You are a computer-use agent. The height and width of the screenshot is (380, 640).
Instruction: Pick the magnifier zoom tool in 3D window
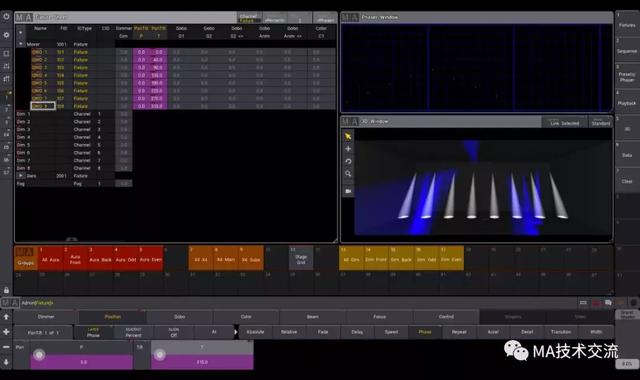pos(348,174)
